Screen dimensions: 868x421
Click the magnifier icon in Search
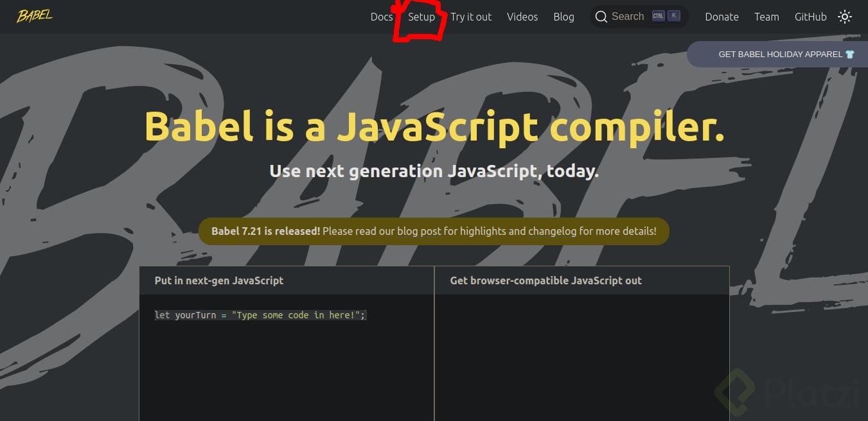(x=601, y=17)
